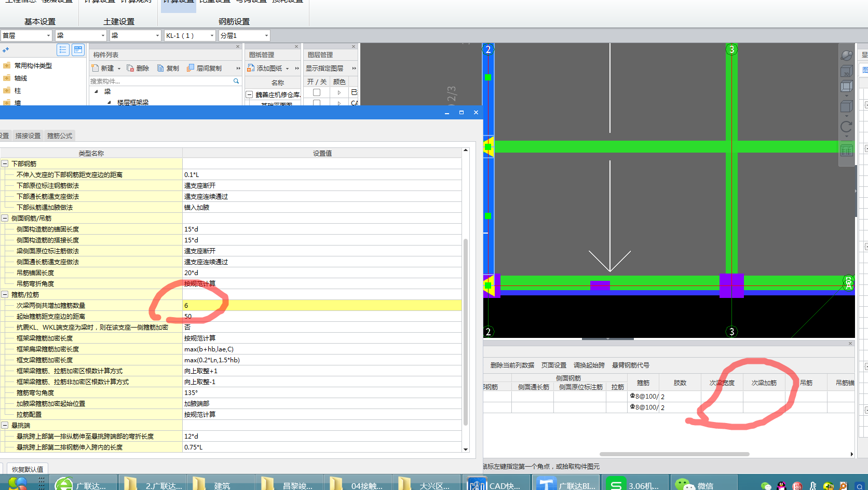Viewport: 868px width, 490px height.
Task: Expand overflow chevrons in 构件列表 toolbar
Action: point(238,68)
